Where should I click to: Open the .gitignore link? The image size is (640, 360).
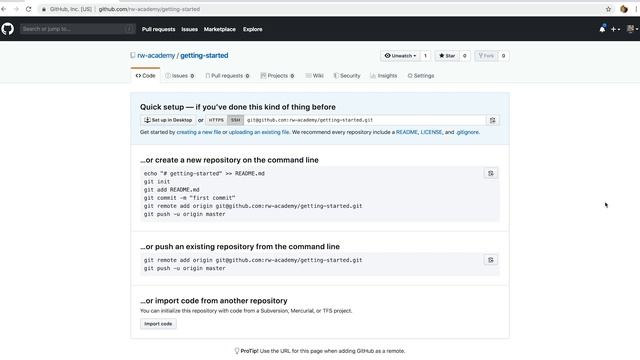[467, 132]
